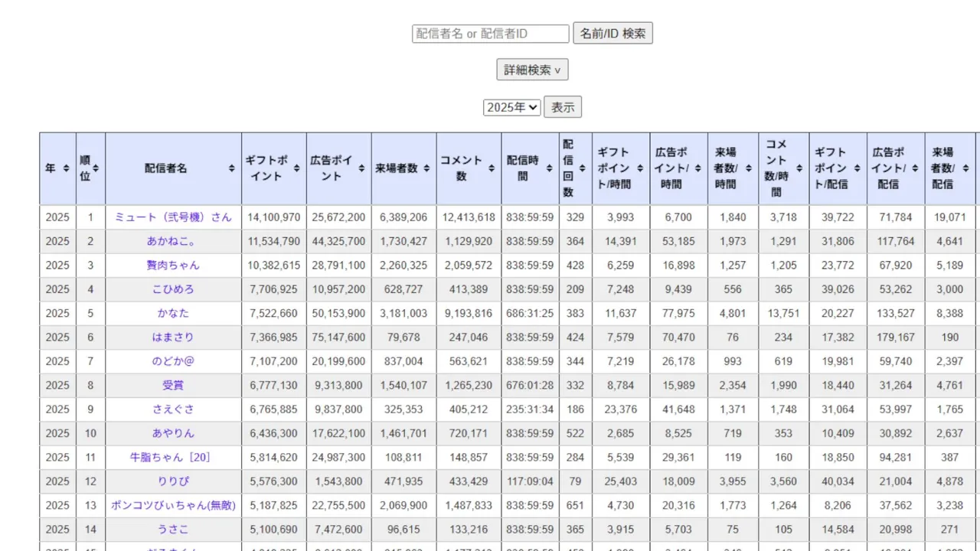Image resolution: width=980 pixels, height=551 pixels.
Task: Sort by 順位 column arrows
Action: tap(96, 168)
